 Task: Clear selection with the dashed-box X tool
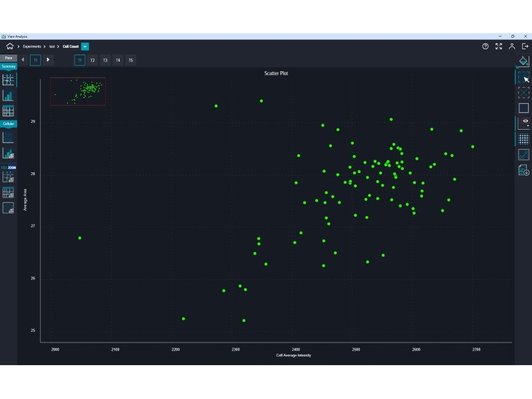(x=523, y=92)
